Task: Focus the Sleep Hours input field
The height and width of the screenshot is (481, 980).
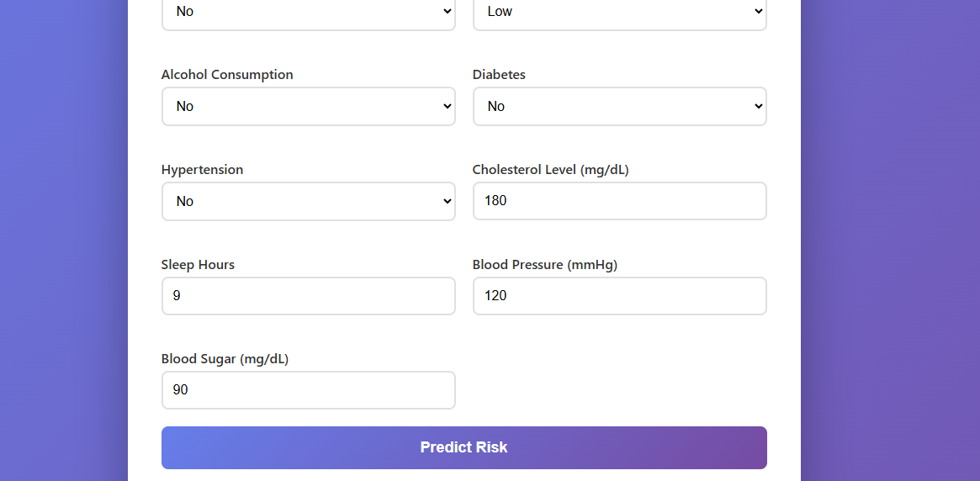Action: pyautogui.click(x=308, y=296)
